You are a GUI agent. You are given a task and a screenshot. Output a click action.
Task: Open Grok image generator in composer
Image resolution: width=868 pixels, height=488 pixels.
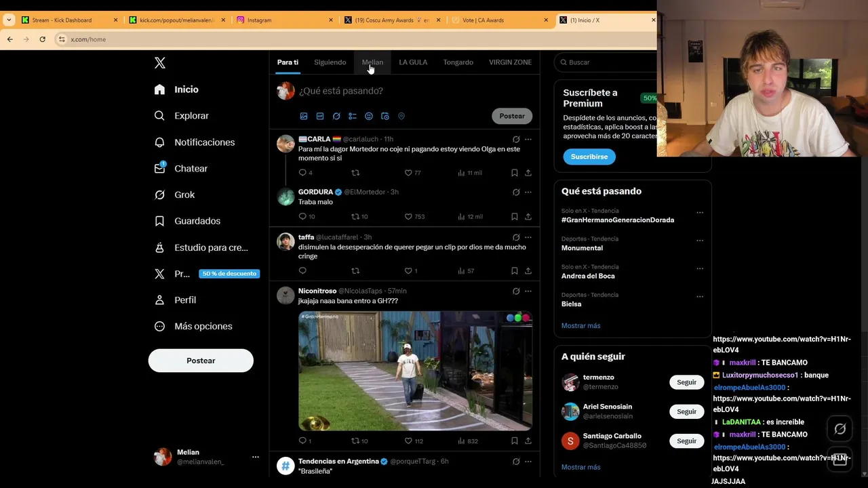(x=336, y=116)
